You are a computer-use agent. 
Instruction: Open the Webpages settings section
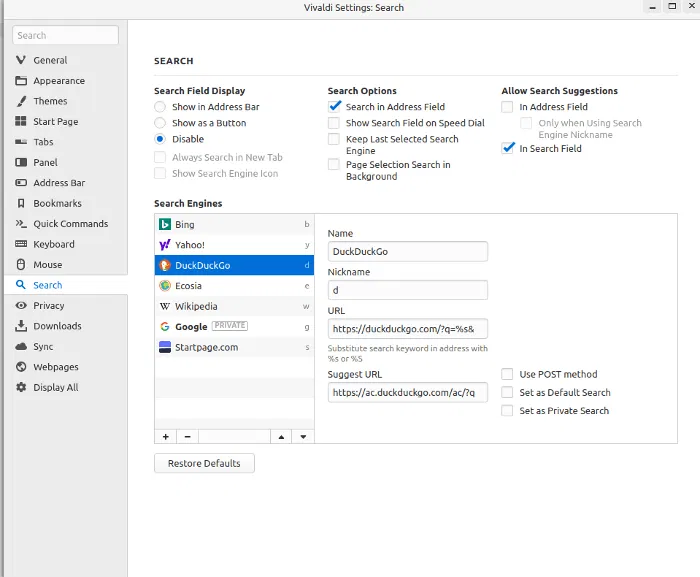point(66,367)
